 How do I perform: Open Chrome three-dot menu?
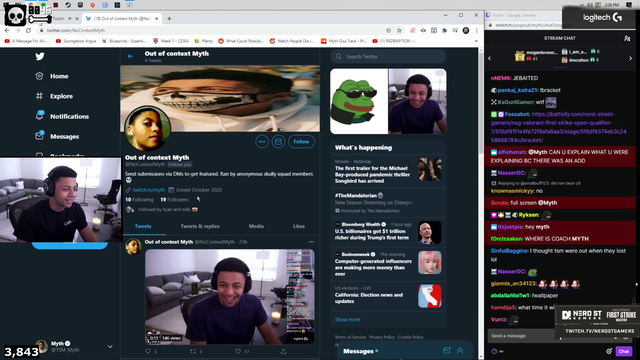(x=476, y=31)
